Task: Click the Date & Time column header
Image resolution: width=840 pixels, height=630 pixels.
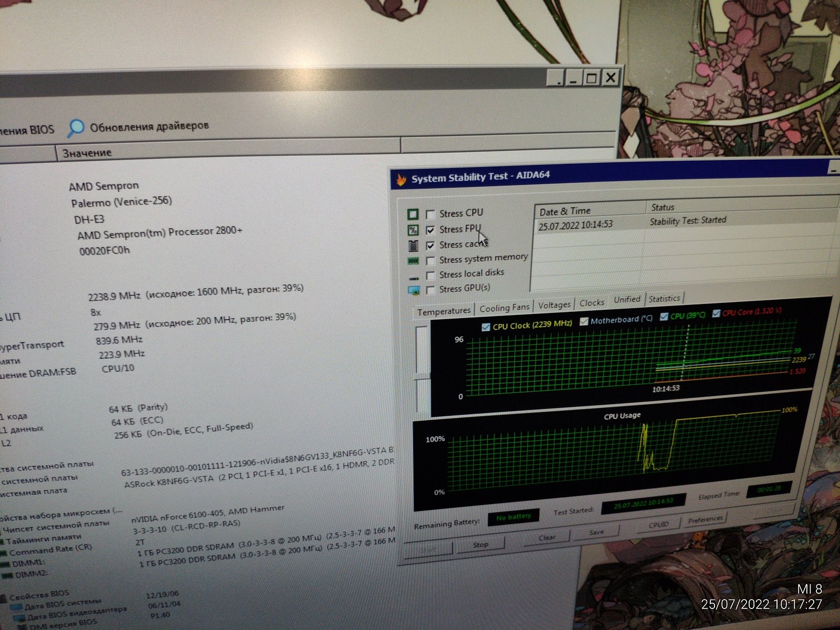Action: coord(589,211)
